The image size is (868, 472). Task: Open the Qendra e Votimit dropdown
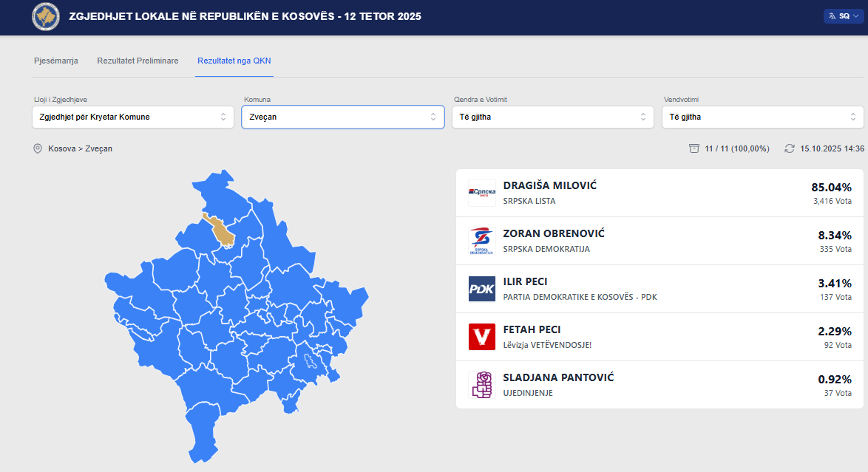[552, 117]
